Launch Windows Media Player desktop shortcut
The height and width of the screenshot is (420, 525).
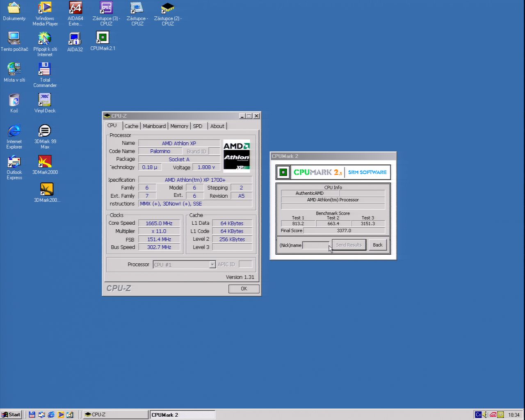coord(45,14)
